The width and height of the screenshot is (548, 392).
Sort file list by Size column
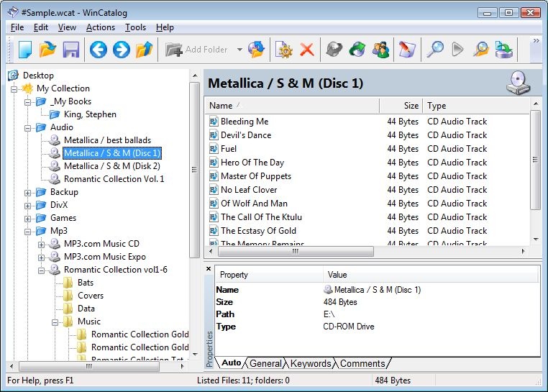401,106
